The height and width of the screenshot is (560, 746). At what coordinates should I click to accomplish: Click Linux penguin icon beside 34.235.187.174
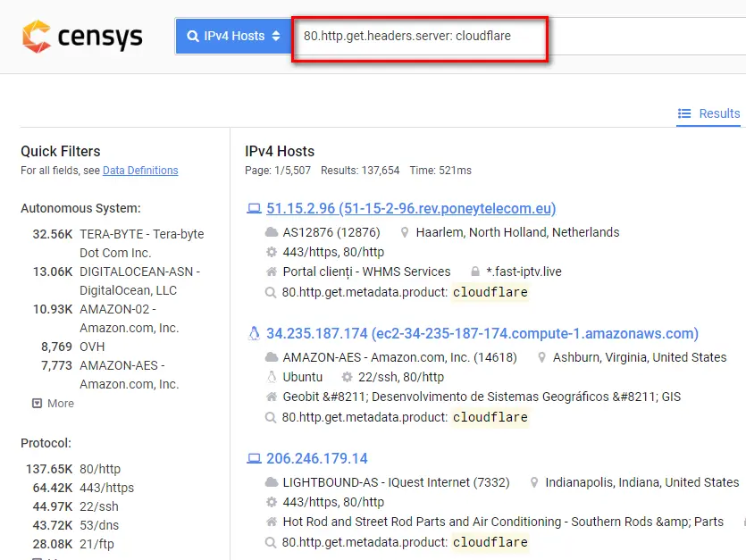click(254, 333)
